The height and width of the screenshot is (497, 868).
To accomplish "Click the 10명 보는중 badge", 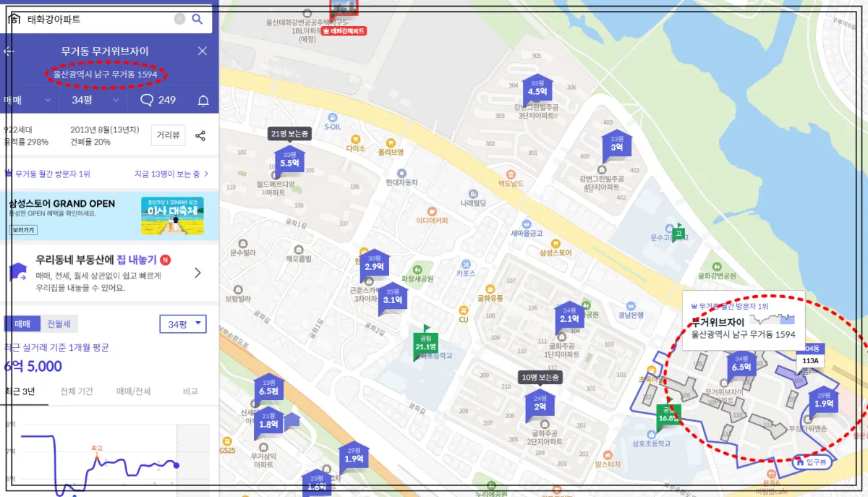I will [x=540, y=378].
